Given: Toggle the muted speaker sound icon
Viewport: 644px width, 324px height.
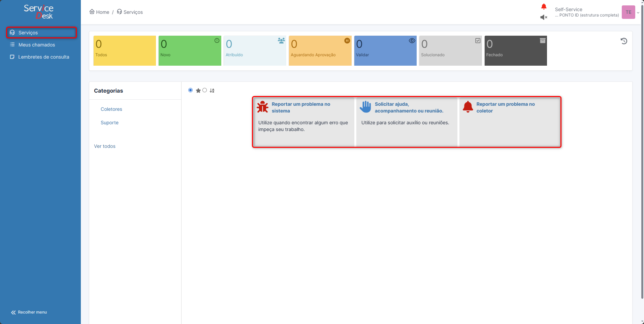Looking at the screenshot, I should pos(544,17).
